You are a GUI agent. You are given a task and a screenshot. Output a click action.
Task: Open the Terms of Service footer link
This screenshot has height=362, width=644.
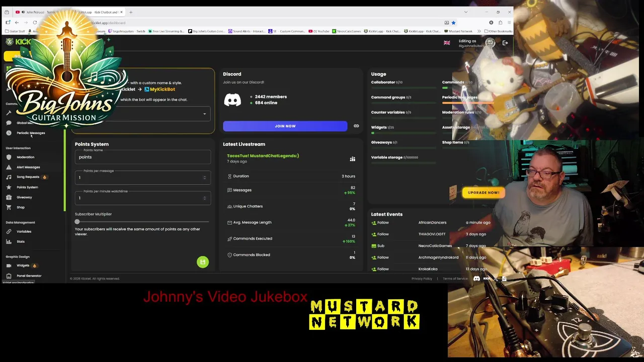point(455,279)
